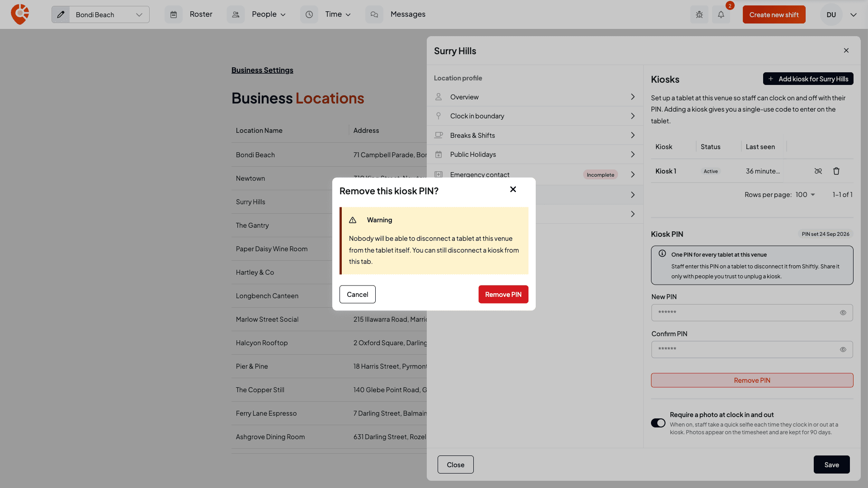The image size is (868, 488).
Task: Click the Time clock icon
Action: coord(309,14)
